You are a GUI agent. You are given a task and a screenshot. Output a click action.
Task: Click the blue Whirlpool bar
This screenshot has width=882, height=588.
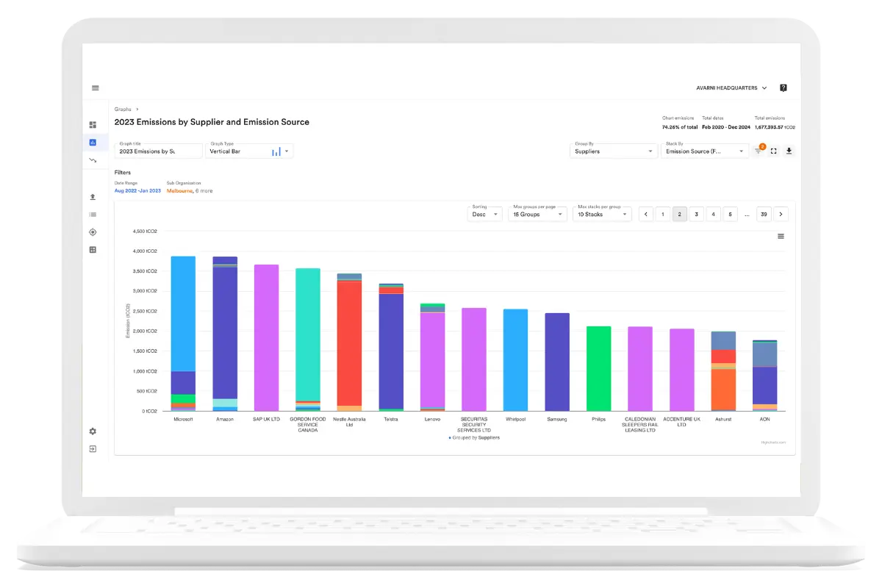click(x=515, y=360)
